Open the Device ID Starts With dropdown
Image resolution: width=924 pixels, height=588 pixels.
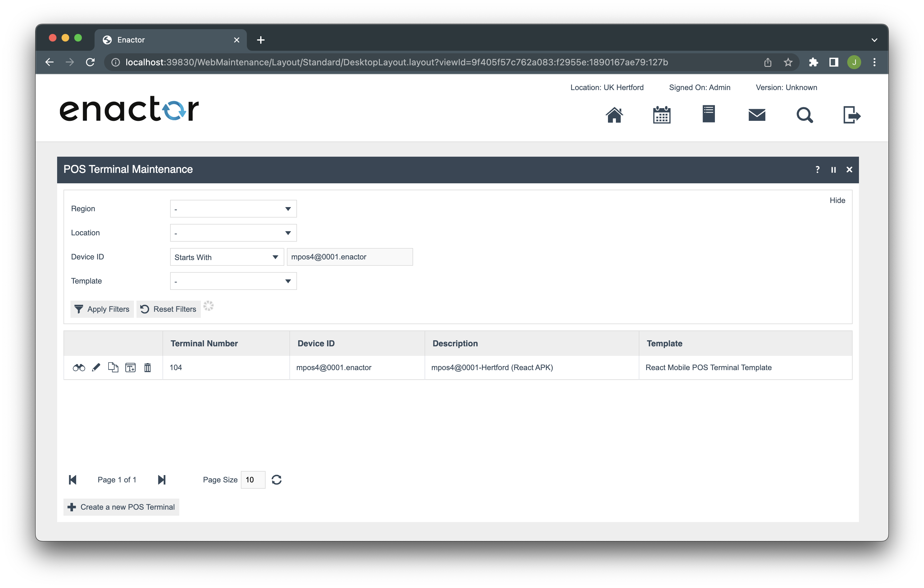pyautogui.click(x=227, y=257)
